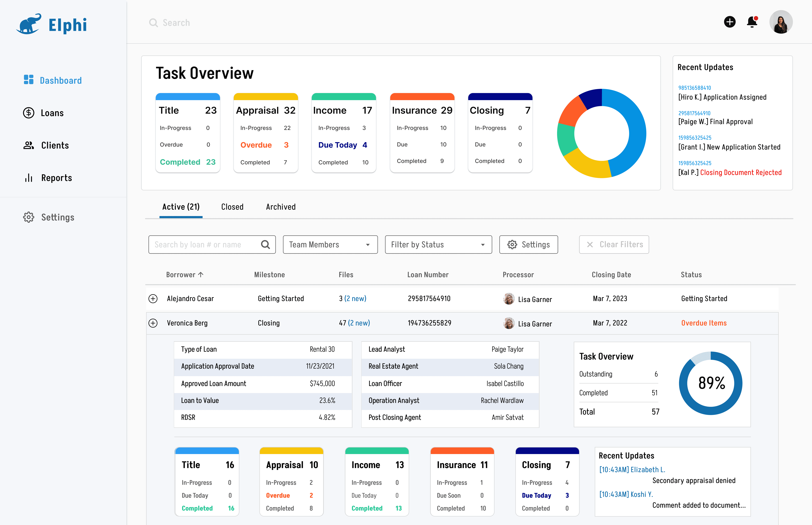Click the top Search field
This screenshot has height=525, width=812.
(176, 23)
